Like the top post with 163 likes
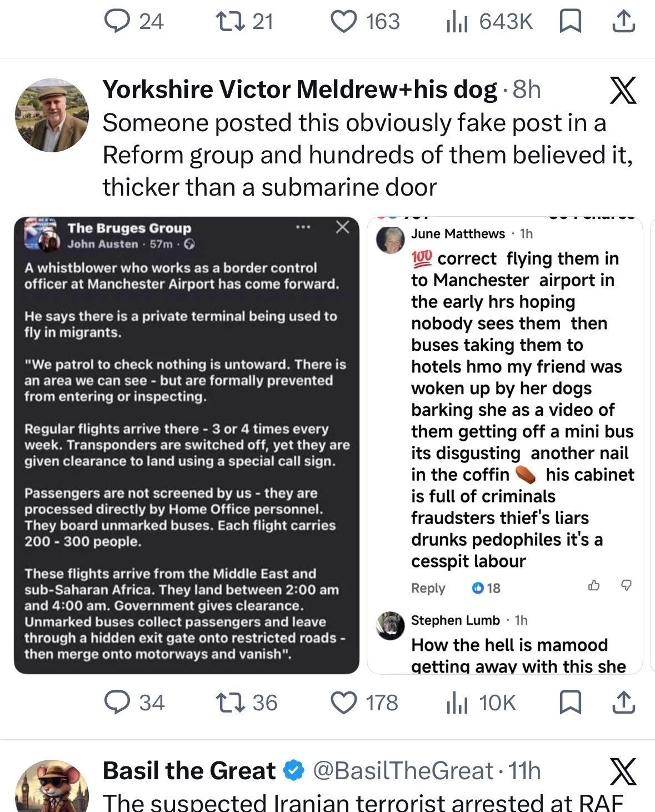 (x=365, y=22)
